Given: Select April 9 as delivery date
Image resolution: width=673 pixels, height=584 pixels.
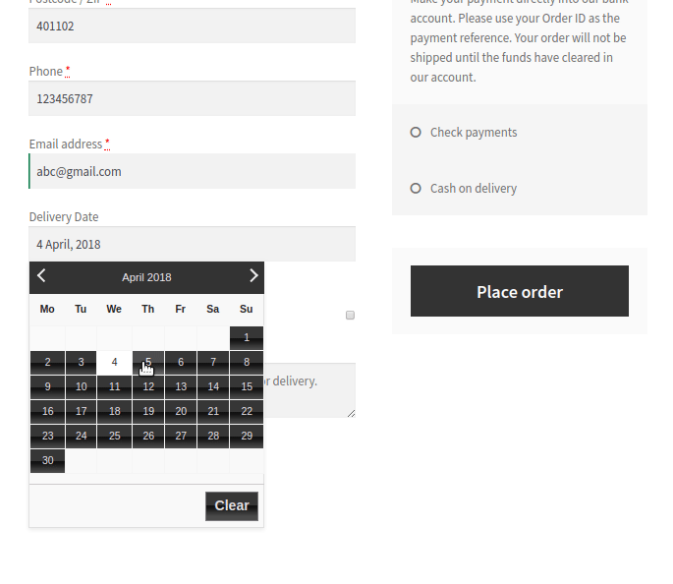Looking at the screenshot, I should click(x=48, y=387).
